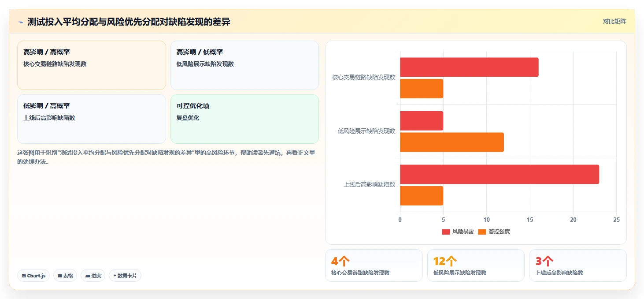Click the 数据卡片 tag chip
Screen dimensions: 644x299
click(x=125, y=276)
